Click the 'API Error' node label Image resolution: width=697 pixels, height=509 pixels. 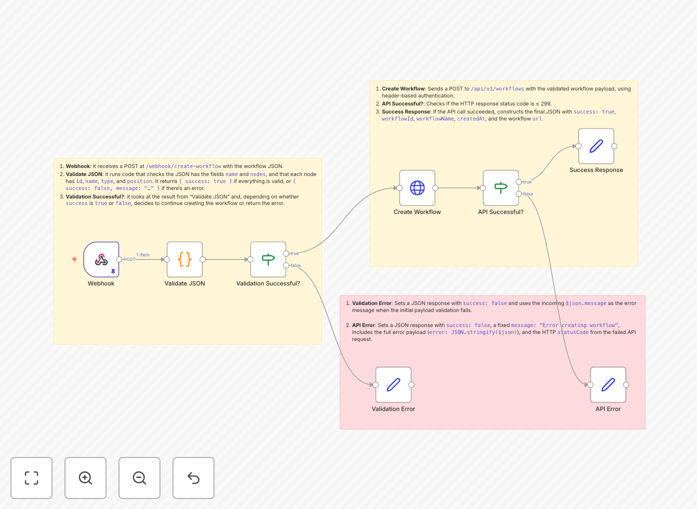click(608, 409)
